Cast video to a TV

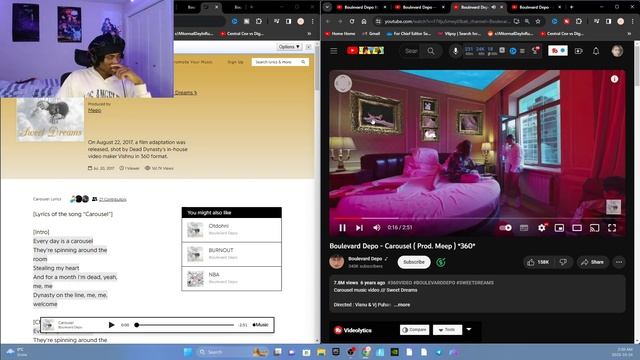(594, 228)
